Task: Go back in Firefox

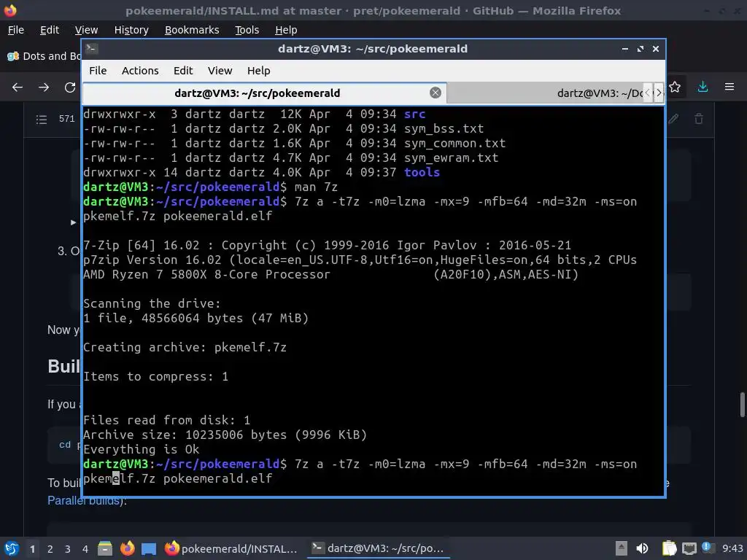Action: pos(18,87)
